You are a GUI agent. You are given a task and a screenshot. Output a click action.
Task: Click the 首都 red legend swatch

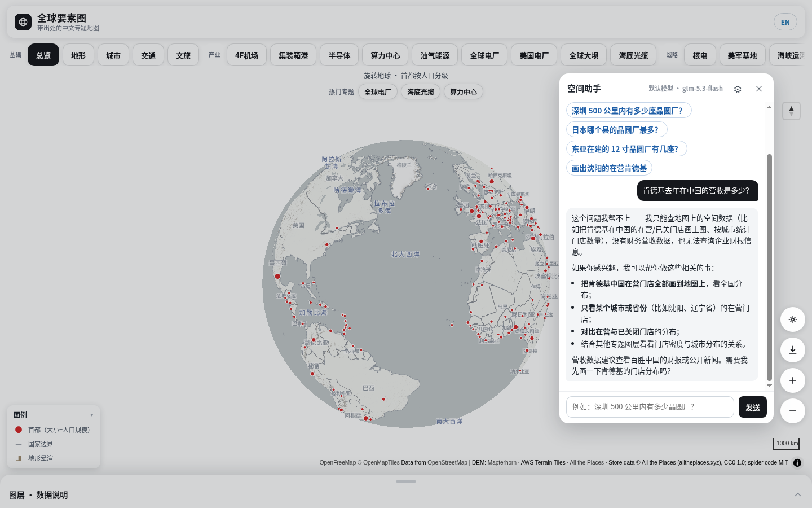coord(19,430)
